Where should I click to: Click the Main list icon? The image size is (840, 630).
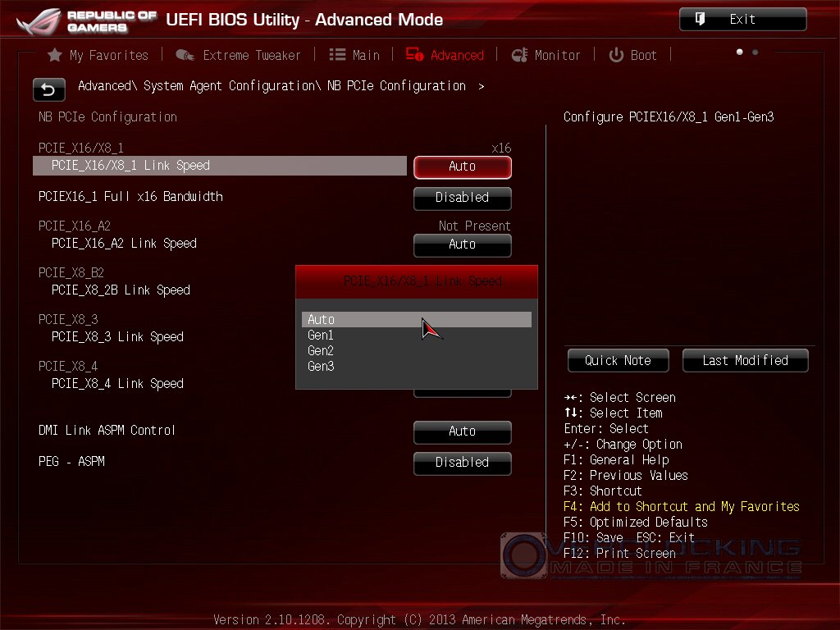point(337,55)
